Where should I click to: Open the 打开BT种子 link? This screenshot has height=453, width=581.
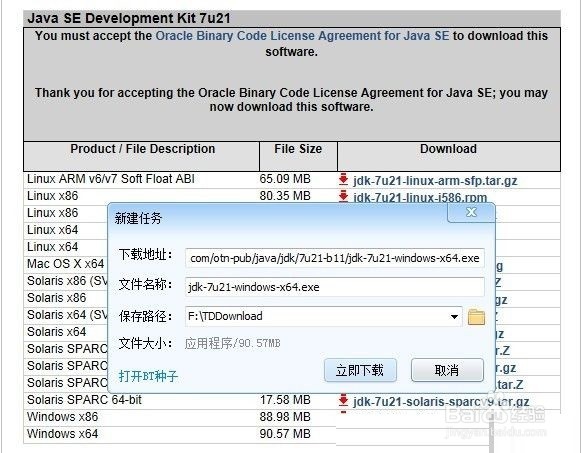[148, 376]
